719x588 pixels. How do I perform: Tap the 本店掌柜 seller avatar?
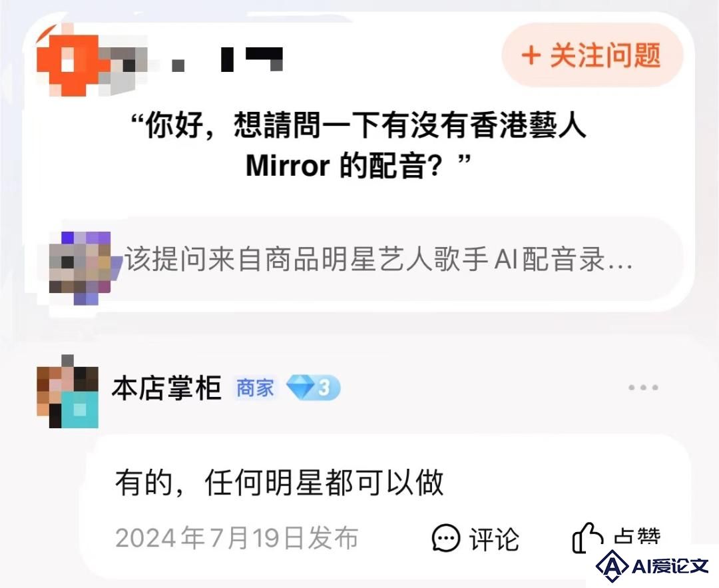tap(67, 392)
